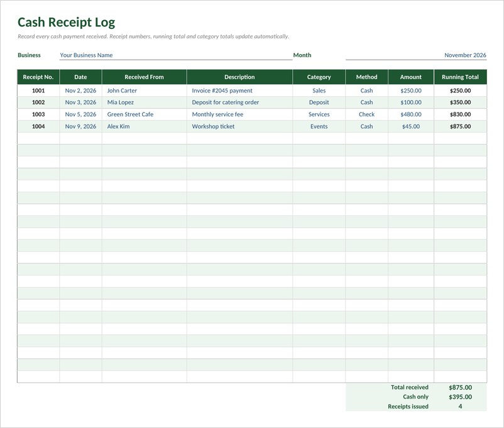Select Workshop ticket description
Screen dimensions: 504x428
[239, 126]
